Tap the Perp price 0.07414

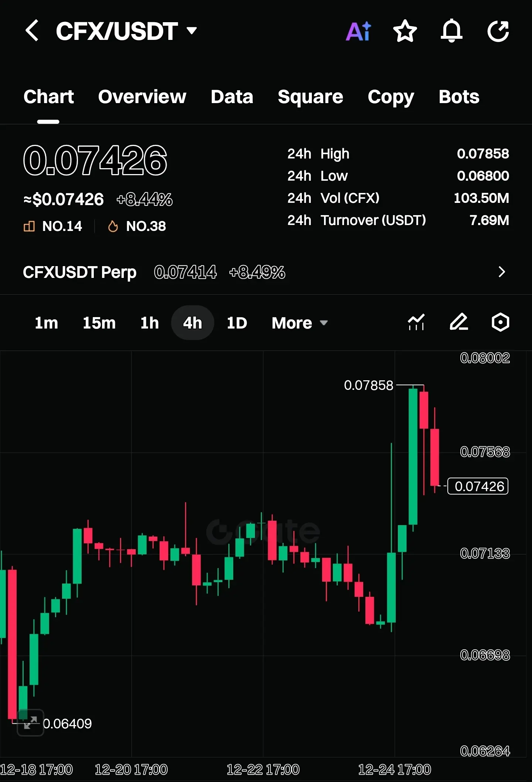click(x=185, y=272)
